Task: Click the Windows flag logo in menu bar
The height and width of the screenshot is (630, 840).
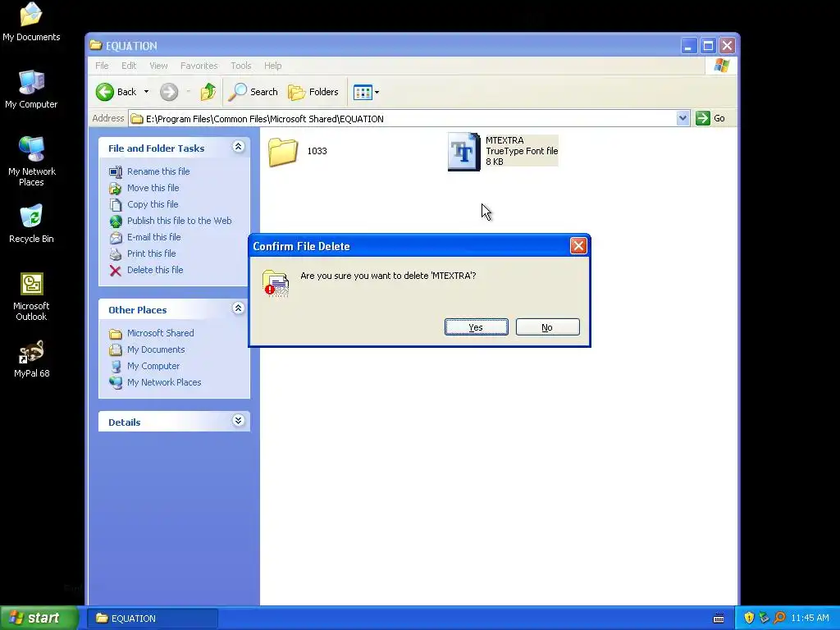Action: click(x=722, y=66)
